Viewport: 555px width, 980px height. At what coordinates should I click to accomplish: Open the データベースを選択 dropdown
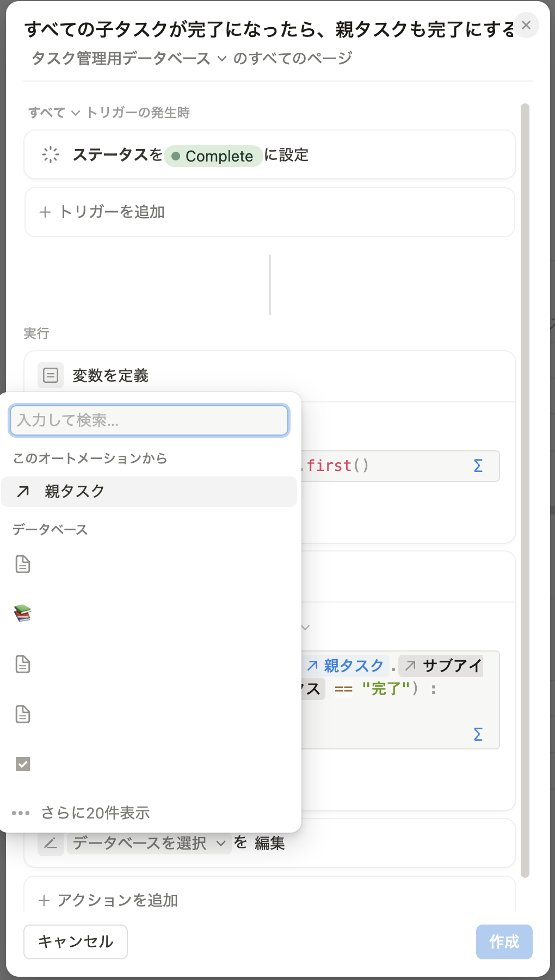pos(149,843)
